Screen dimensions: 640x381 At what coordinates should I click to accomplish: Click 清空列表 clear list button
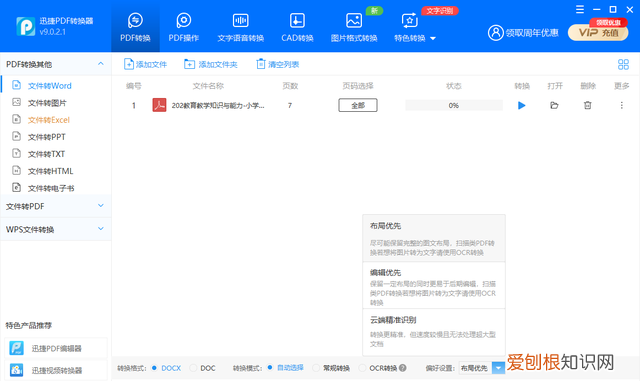278,64
